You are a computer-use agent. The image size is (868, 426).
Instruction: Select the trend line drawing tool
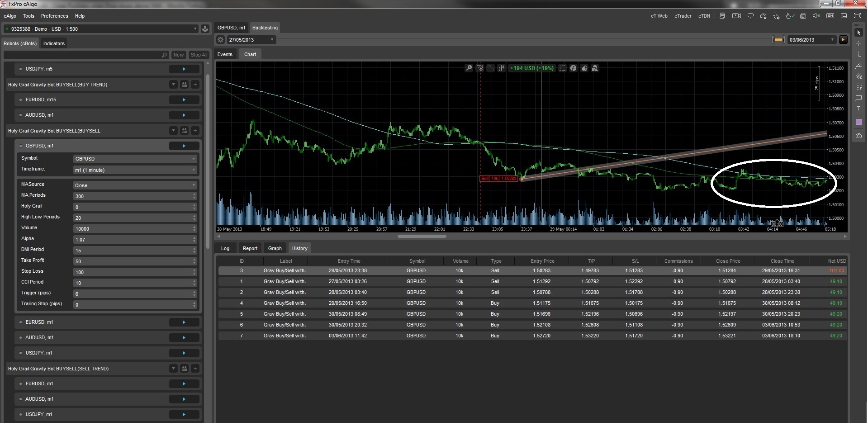[x=859, y=65]
